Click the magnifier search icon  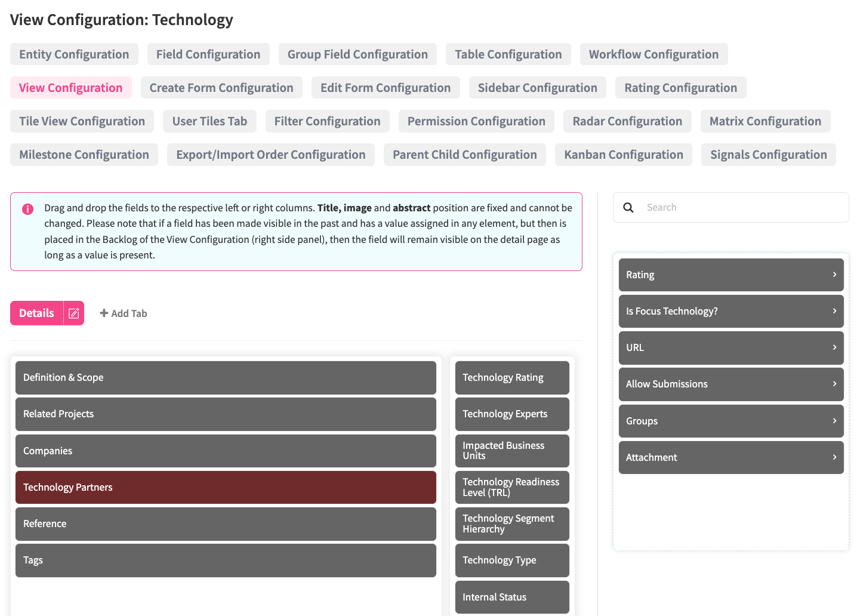[x=628, y=208]
